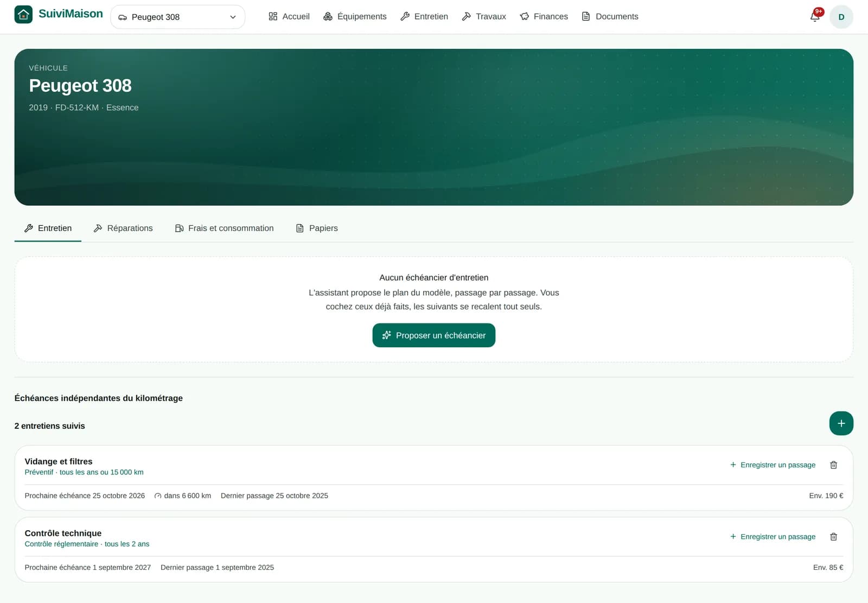Select the Entretien tab under the vehicle banner
This screenshot has height=603, width=868.
(48, 228)
